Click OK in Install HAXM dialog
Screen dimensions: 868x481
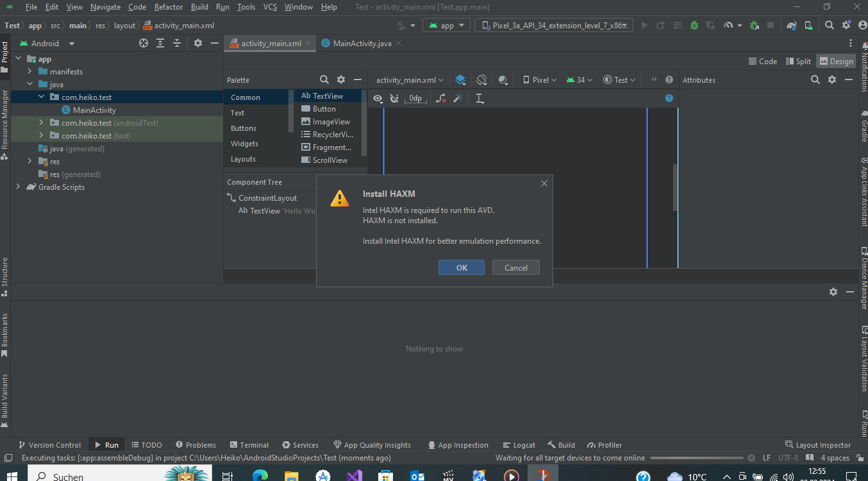[x=462, y=267]
